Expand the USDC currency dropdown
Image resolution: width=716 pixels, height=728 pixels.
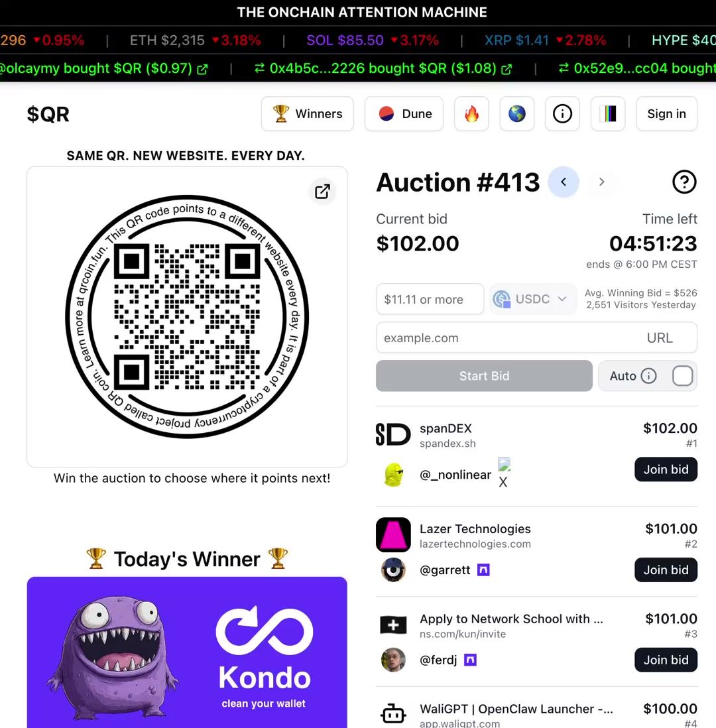click(533, 299)
